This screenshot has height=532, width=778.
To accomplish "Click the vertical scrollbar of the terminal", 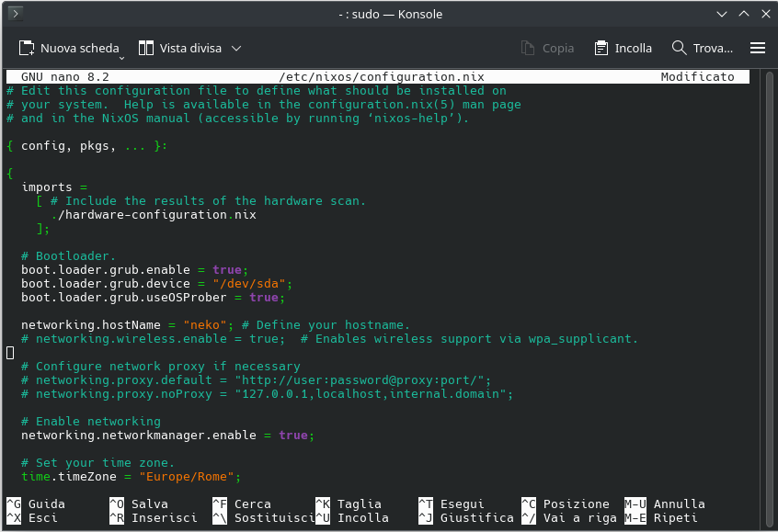I will point(764,276).
